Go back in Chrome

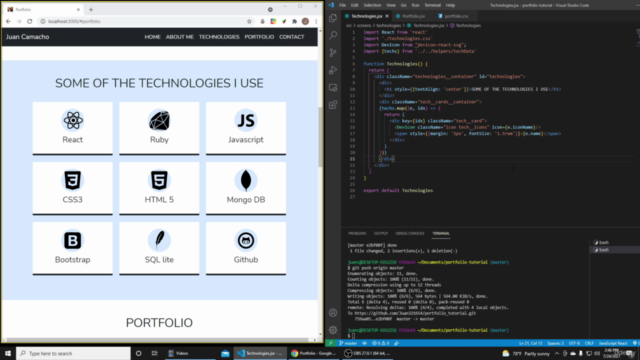pos(9,21)
